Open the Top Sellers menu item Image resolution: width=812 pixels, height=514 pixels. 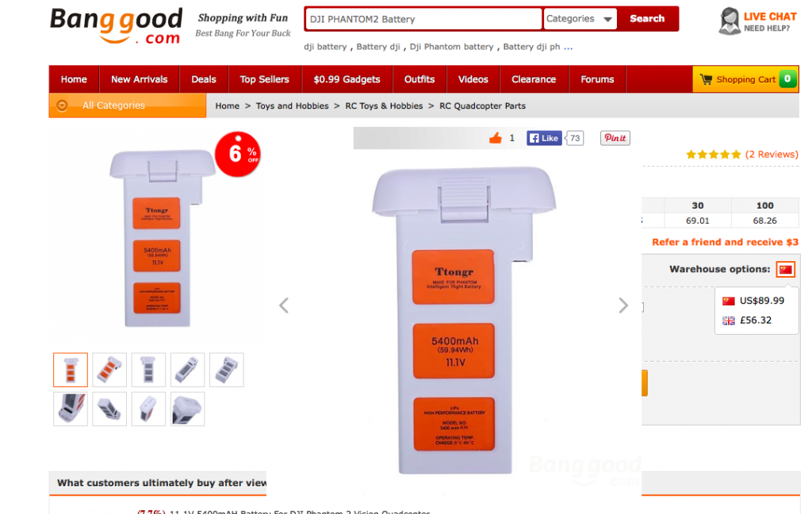tap(264, 79)
